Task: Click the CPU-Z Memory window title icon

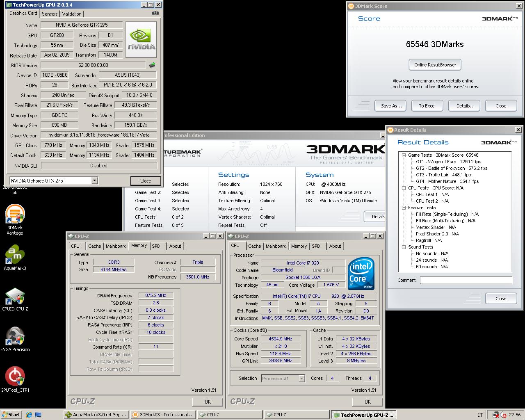Action: point(71,236)
